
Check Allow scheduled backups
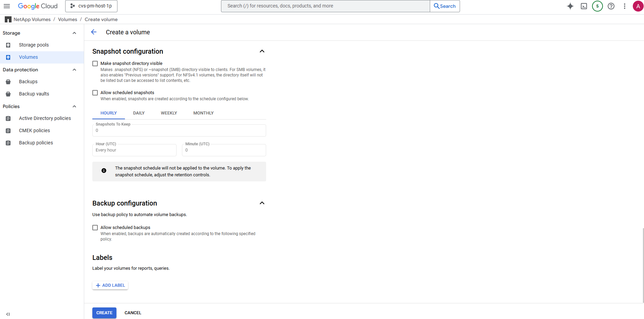coord(95,228)
